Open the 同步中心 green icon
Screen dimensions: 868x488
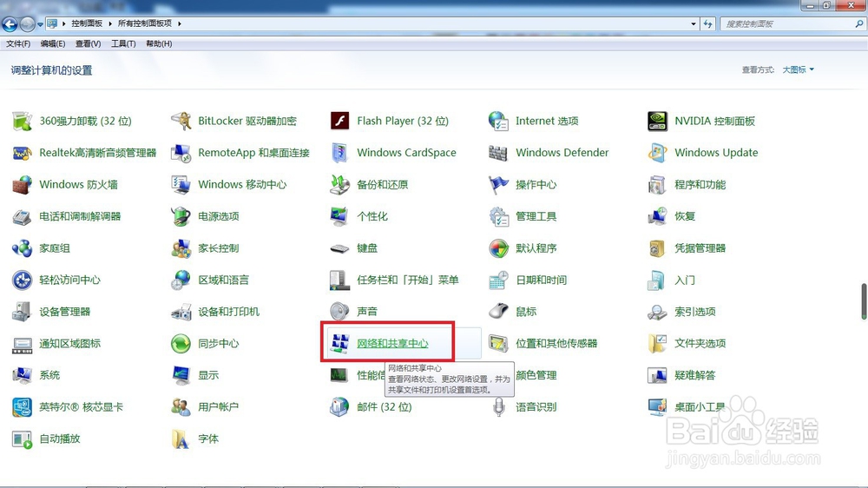pos(181,344)
